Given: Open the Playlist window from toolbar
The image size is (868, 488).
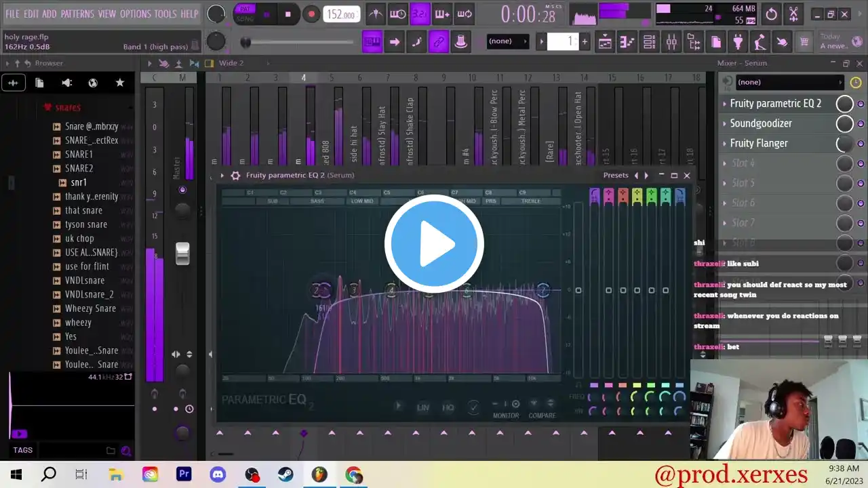Looking at the screenshot, I should click(x=605, y=42).
